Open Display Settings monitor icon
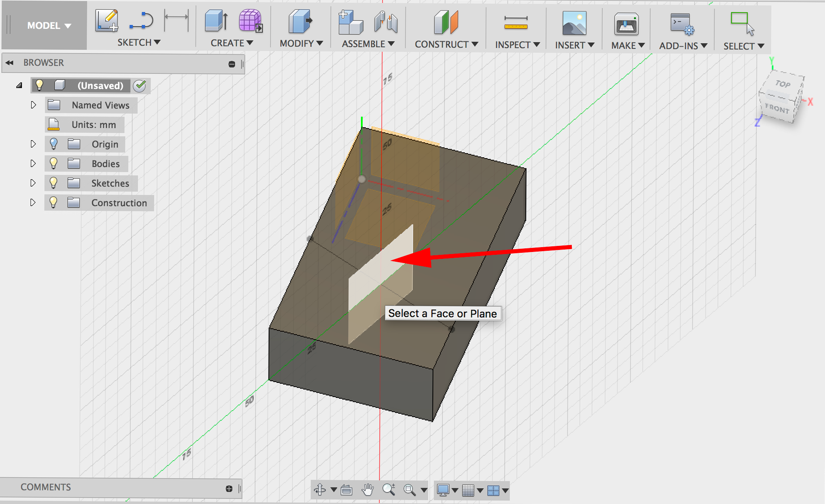Viewport: 825px width, 504px height. coord(443,490)
